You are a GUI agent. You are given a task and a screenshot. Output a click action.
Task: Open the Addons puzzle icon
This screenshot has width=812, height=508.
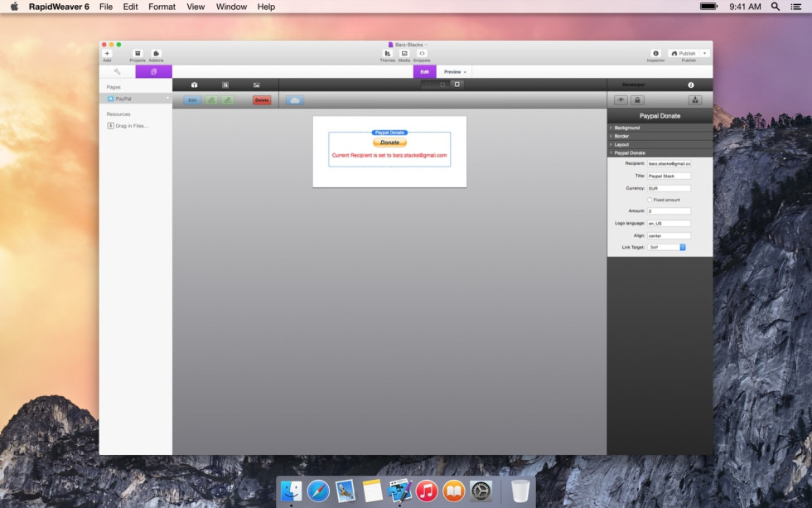(156, 53)
